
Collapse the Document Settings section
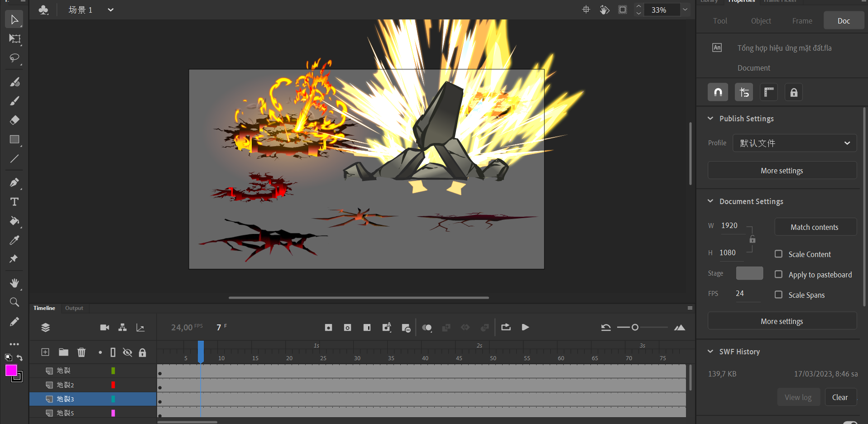[x=710, y=201]
